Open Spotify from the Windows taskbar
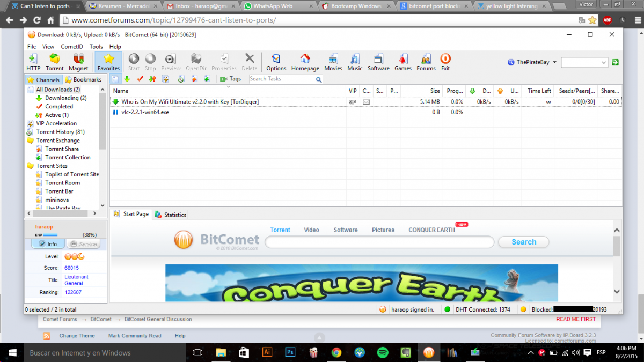This screenshot has height=362, width=644. (x=383, y=352)
